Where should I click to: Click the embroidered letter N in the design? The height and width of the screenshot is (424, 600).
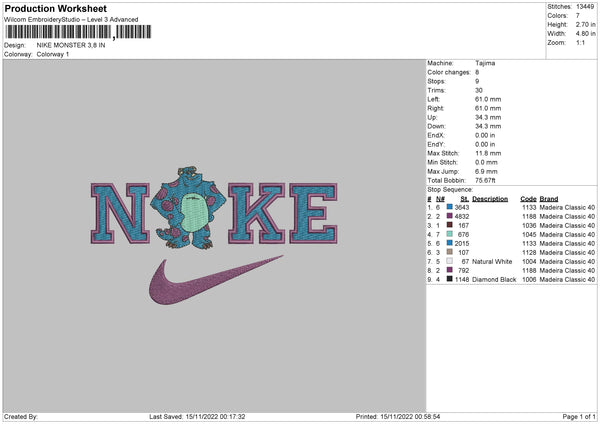point(120,214)
